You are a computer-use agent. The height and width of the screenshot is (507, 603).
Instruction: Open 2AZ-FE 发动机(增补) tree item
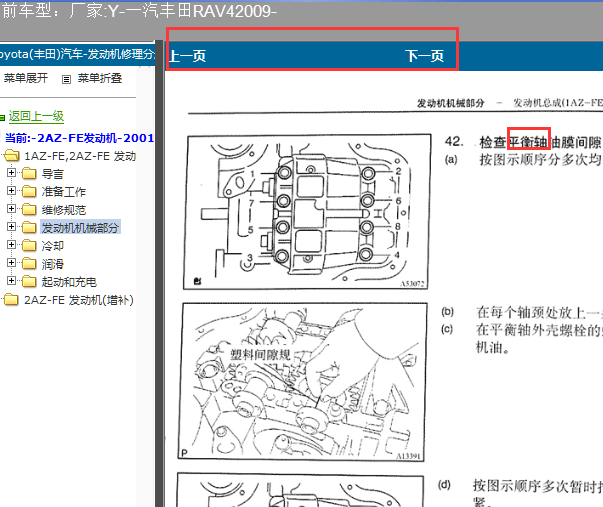[x=79, y=300]
